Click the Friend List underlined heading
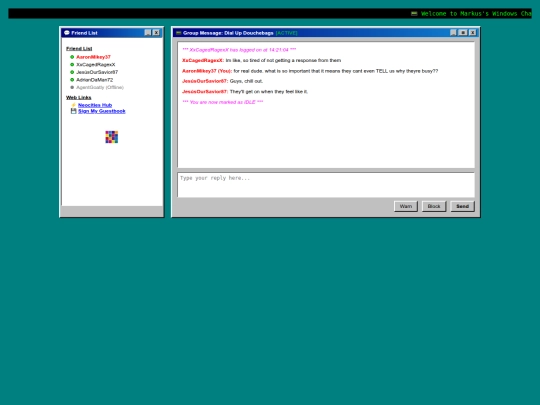The height and width of the screenshot is (405, 540). click(x=79, y=49)
